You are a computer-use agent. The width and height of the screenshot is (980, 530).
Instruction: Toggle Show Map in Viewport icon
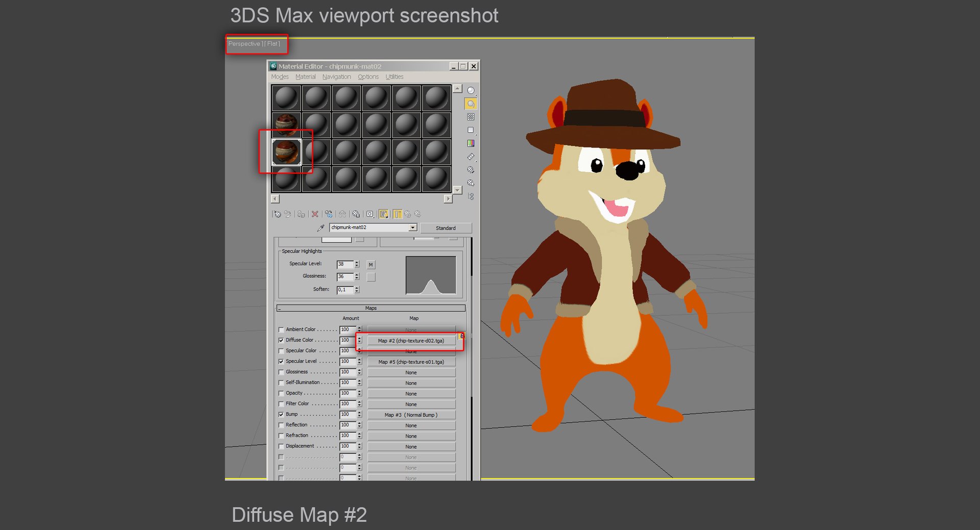point(384,214)
